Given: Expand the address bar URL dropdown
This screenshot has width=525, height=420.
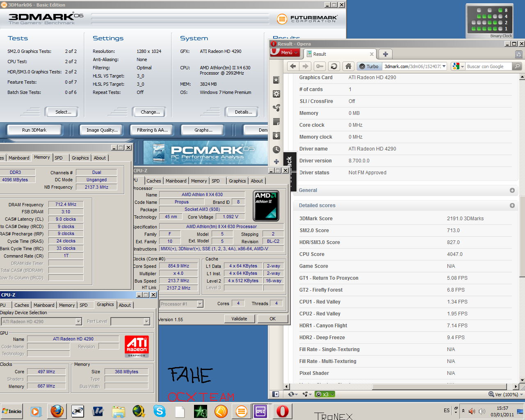Looking at the screenshot, I should tap(444, 66).
